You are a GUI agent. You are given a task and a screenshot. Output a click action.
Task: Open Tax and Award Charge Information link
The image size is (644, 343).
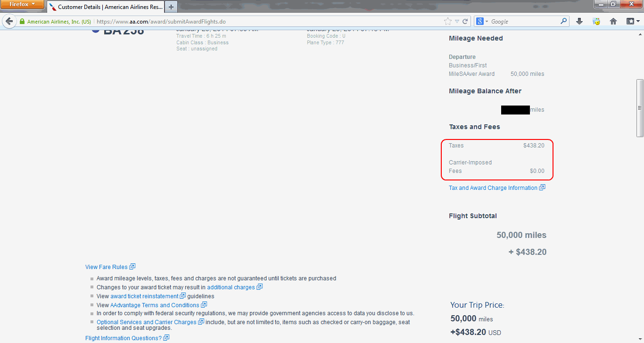point(493,188)
